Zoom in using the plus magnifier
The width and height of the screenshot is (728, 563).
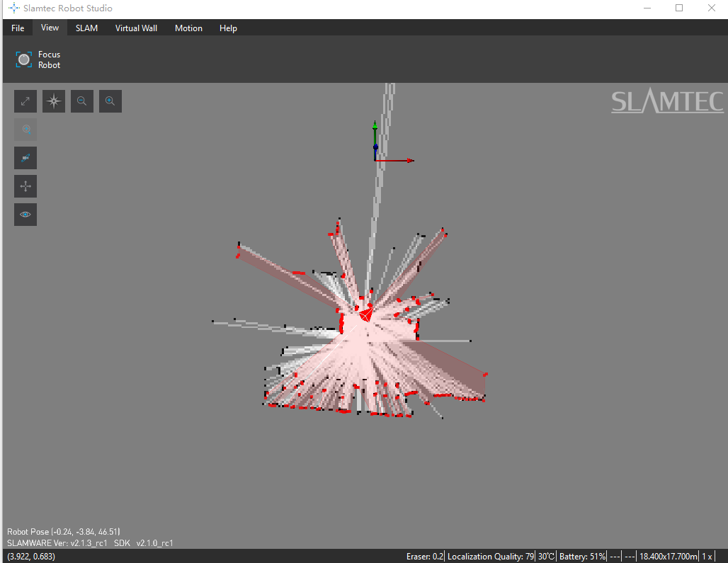click(x=110, y=101)
